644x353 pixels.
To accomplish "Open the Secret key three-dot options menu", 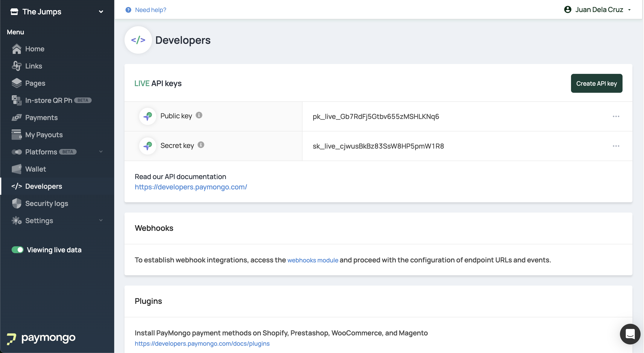I will pyautogui.click(x=616, y=146).
